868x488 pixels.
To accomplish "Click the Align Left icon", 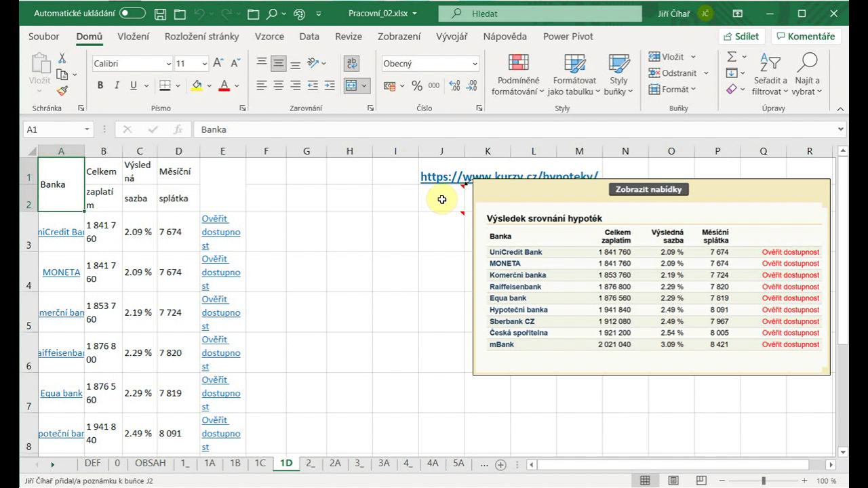I will click(x=262, y=85).
